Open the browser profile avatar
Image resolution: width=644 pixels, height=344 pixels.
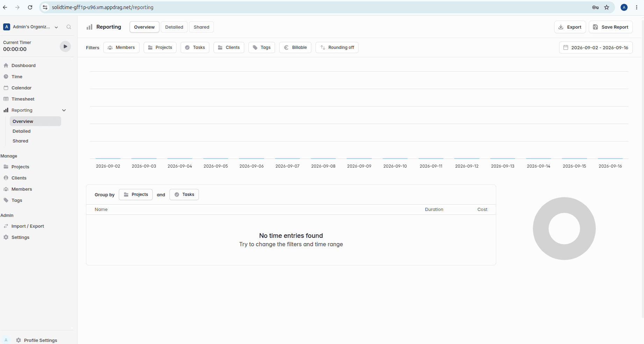coord(624,7)
